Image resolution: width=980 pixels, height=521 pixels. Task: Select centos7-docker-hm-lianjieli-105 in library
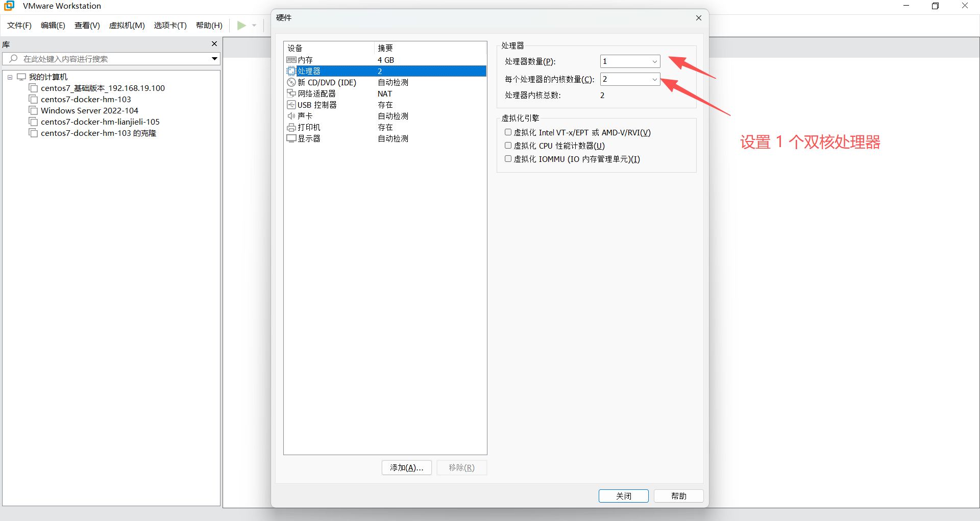100,122
